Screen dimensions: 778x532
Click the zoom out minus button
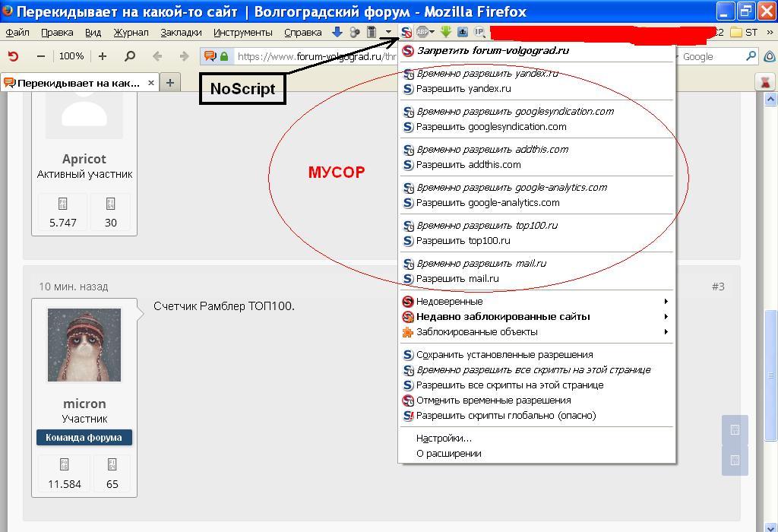[41, 56]
